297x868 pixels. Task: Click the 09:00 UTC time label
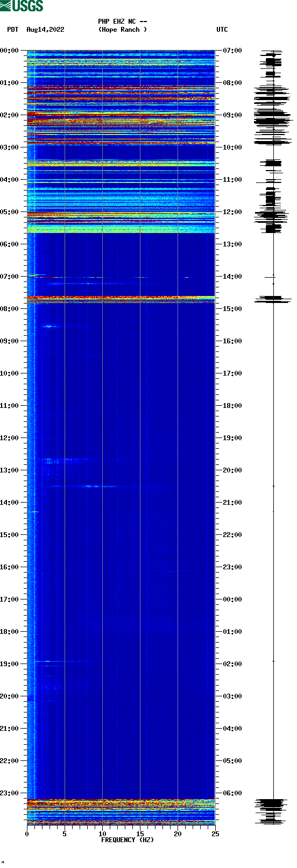point(232,115)
